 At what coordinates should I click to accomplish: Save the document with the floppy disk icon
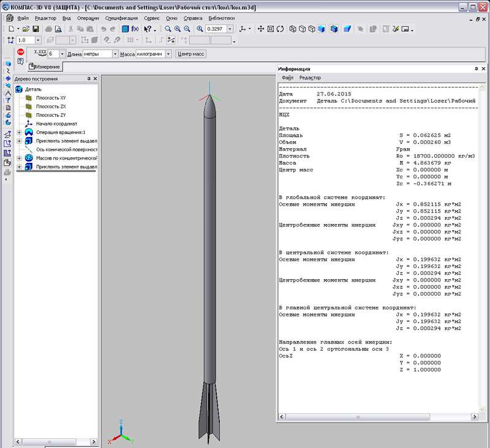pos(36,29)
